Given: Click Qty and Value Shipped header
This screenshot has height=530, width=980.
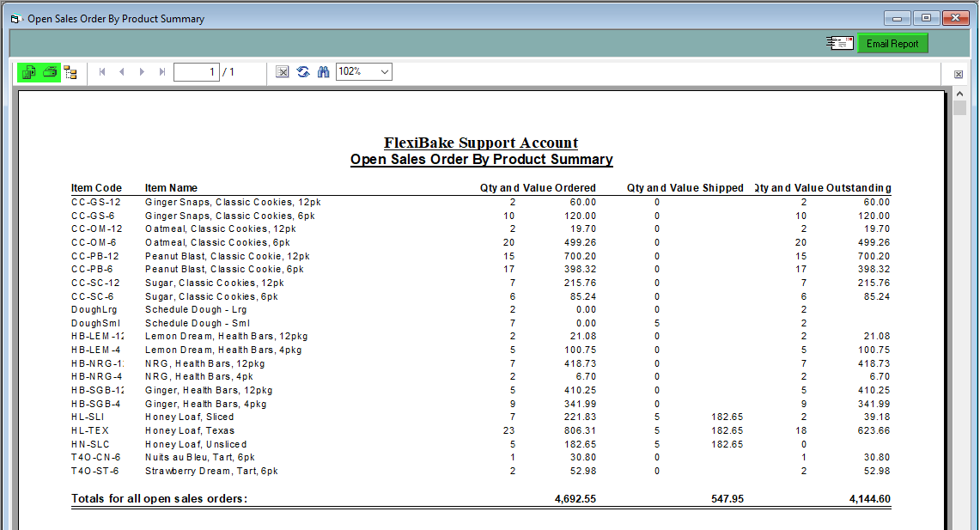Looking at the screenshot, I should tap(685, 188).
